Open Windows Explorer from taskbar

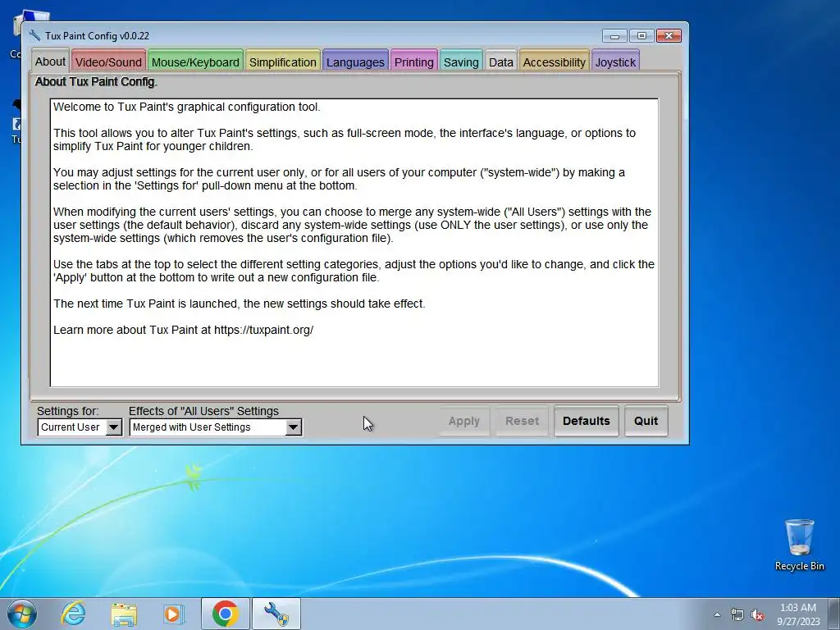tap(124, 614)
